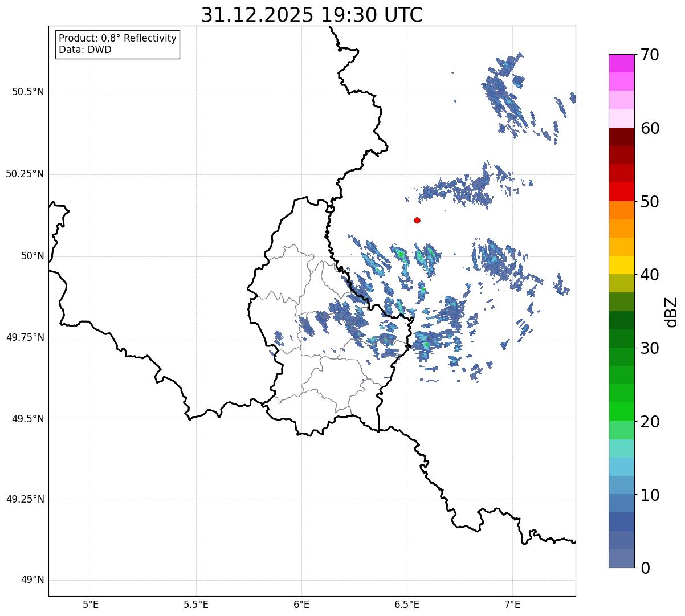Click the 'Data: DWD' label

(x=85, y=50)
